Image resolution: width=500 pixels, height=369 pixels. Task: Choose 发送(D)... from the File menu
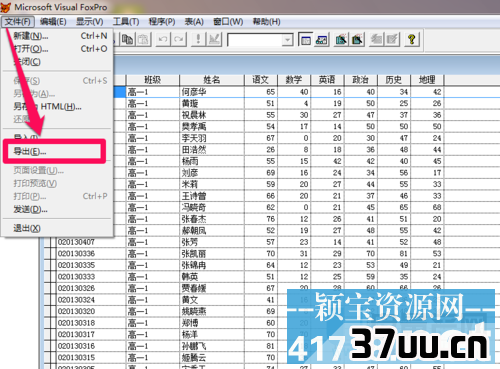click(x=57, y=209)
